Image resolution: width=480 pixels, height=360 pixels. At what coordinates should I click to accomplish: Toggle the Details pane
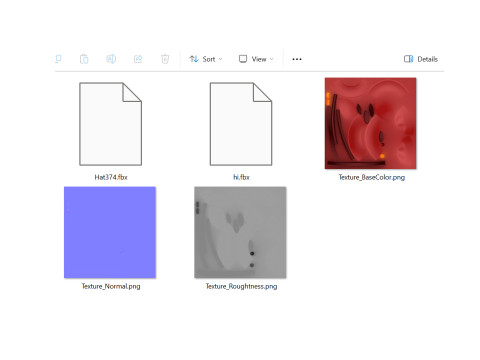(421, 59)
